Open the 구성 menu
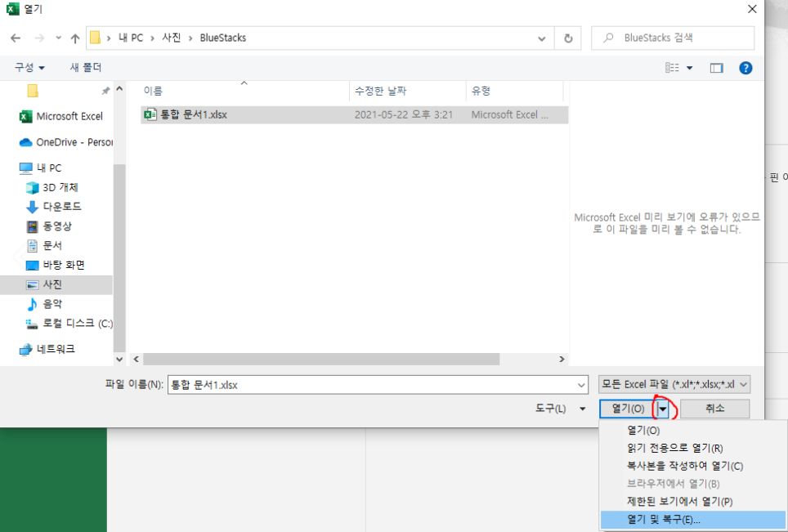Image resolution: width=788 pixels, height=532 pixels. tap(29, 67)
